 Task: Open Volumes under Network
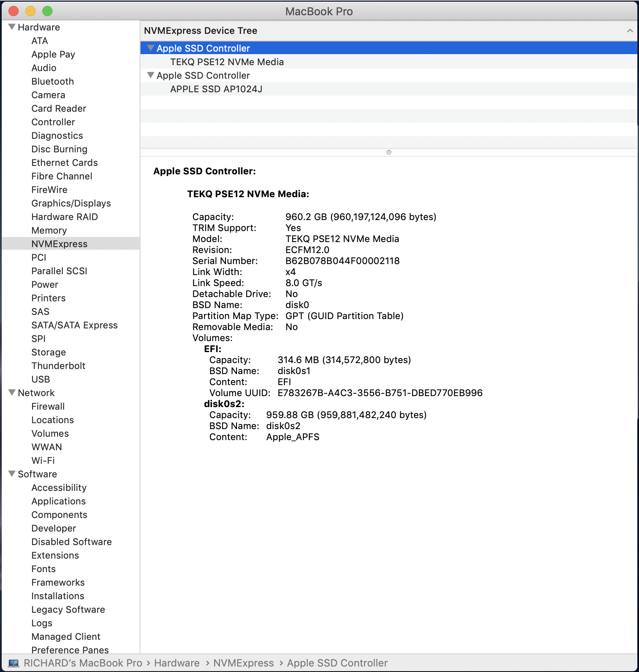coord(50,433)
